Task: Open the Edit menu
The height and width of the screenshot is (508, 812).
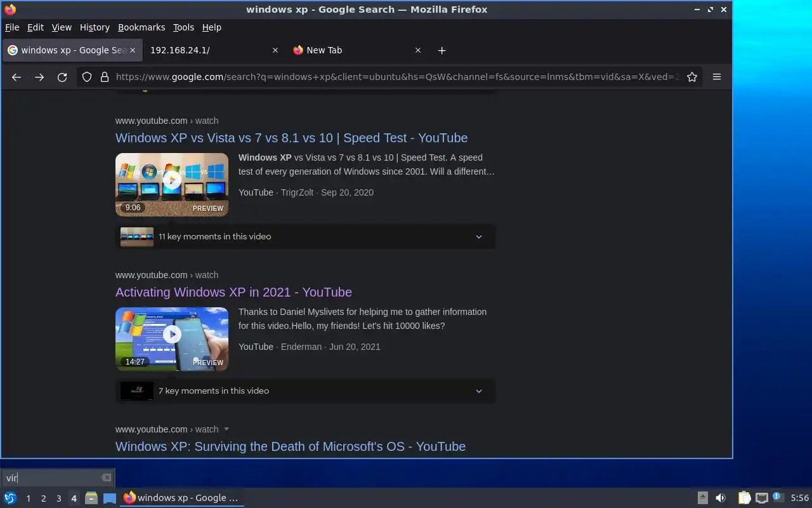Action: point(36,27)
